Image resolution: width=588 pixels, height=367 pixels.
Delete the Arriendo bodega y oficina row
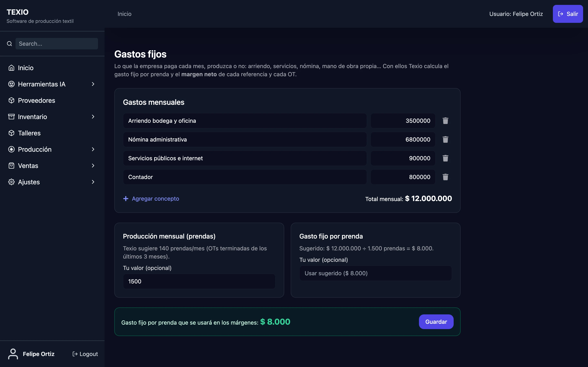pos(445,121)
